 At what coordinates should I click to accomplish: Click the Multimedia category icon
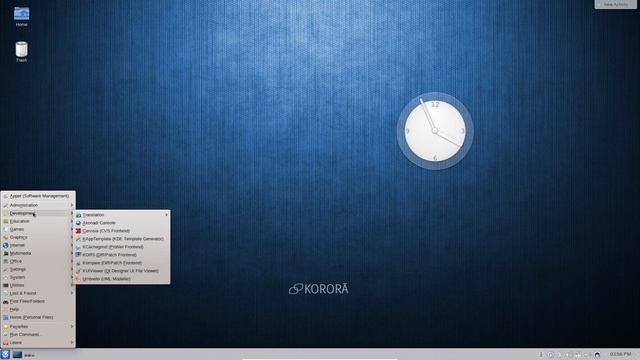pos(5,253)
